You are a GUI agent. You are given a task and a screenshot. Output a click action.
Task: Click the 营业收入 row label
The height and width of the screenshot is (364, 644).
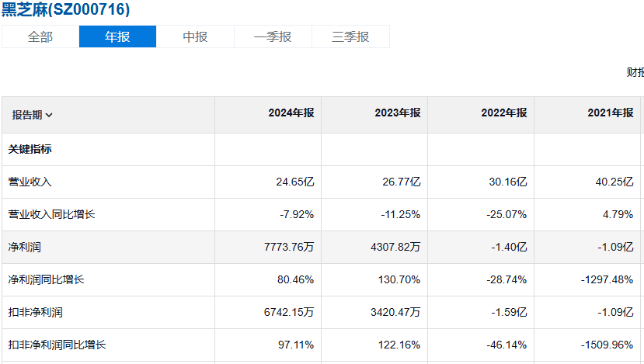[x=30, y=182]
